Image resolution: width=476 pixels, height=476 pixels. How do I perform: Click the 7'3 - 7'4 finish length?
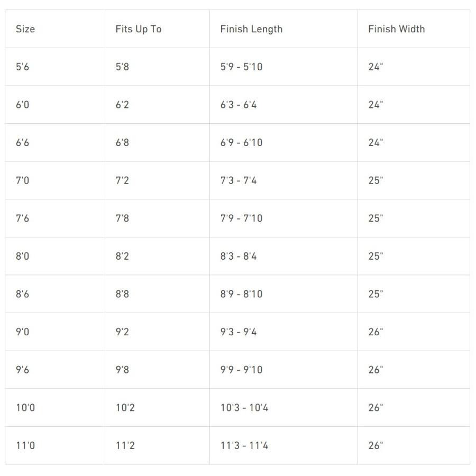coord(239,180)
